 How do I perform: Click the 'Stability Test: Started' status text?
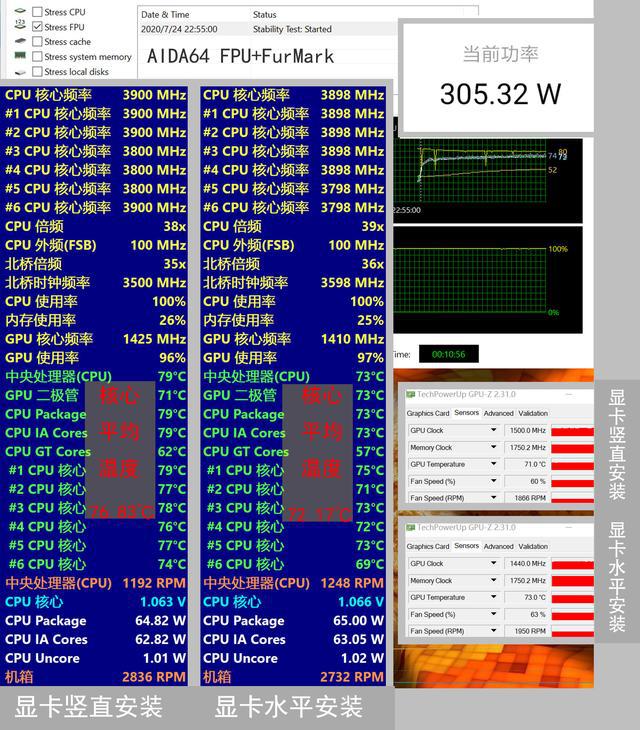pos(292,29)
